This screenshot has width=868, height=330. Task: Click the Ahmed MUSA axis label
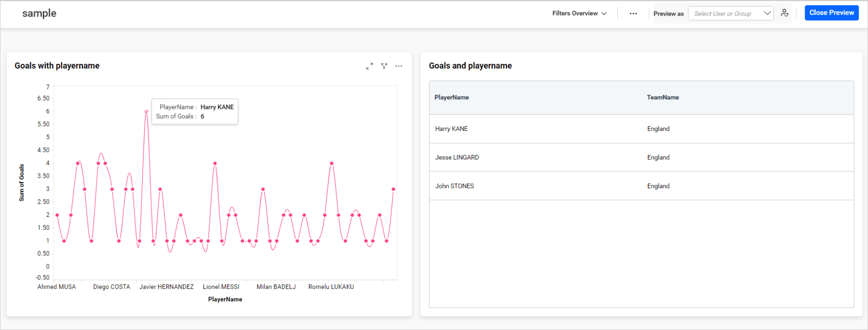pyautogui.click(x=57, y=287)
